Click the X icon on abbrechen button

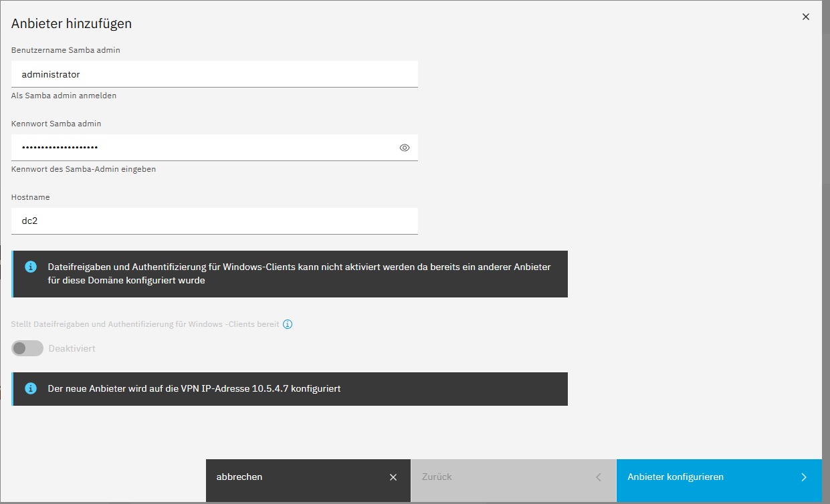coord(393,477)
